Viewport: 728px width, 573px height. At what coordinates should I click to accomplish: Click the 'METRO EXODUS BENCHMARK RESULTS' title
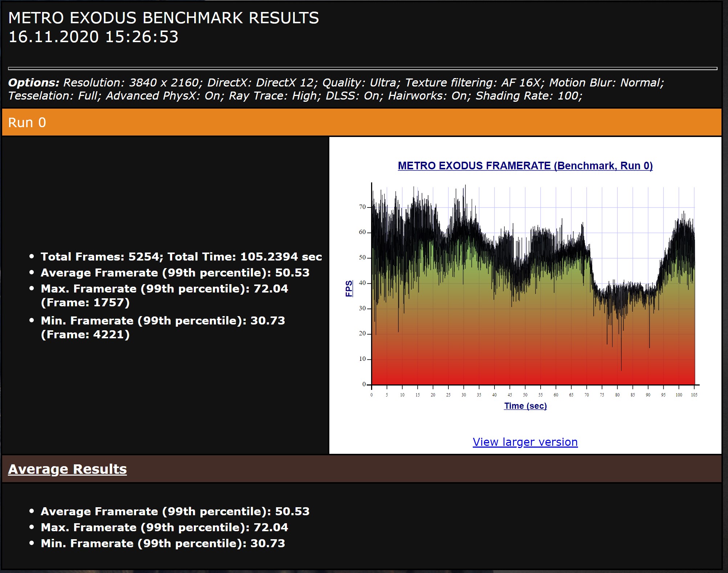[163, 18]
